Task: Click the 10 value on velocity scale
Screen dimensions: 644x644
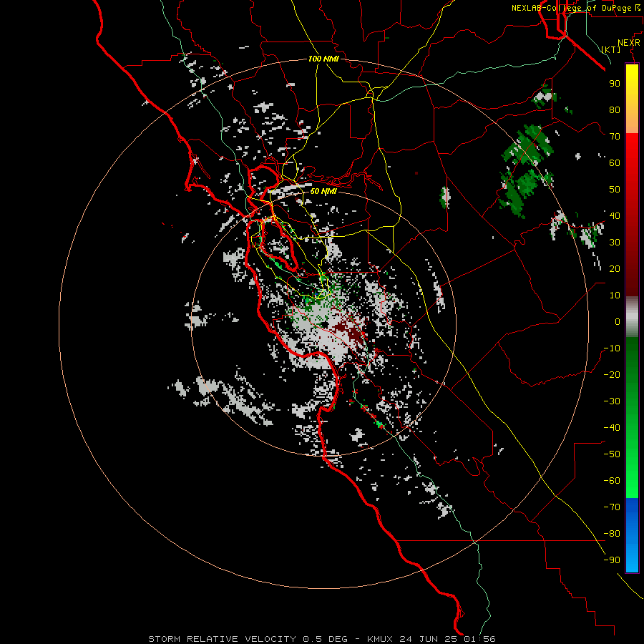Action: (615, 296)
